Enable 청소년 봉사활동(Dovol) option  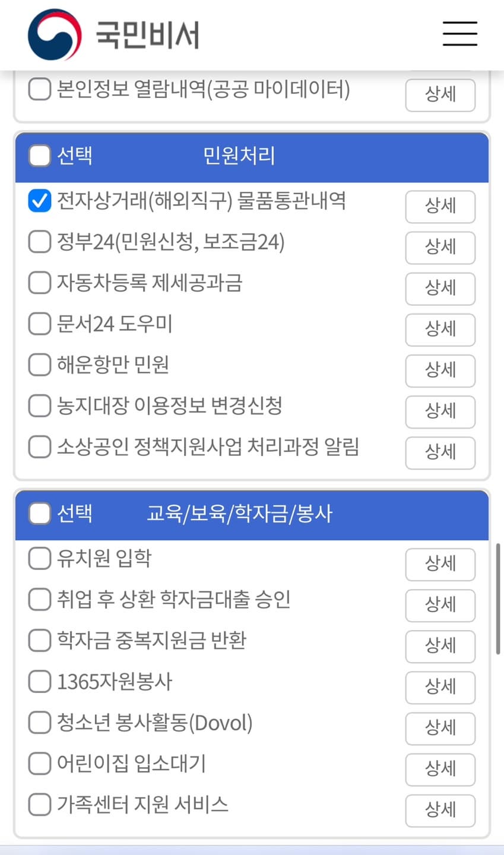(x=39, y=723)
